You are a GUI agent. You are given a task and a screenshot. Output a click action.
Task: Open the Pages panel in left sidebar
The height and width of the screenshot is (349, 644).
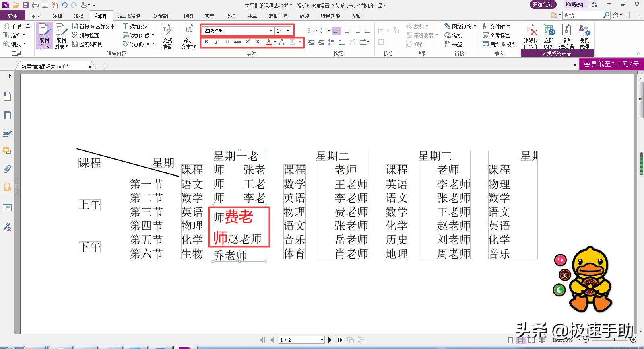(7, 115)
